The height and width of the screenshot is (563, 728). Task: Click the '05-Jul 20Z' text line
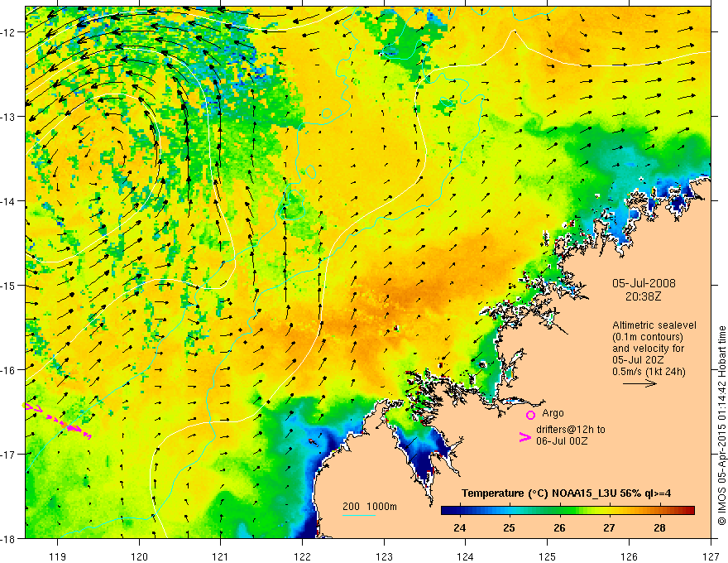[x=638, y=360]
